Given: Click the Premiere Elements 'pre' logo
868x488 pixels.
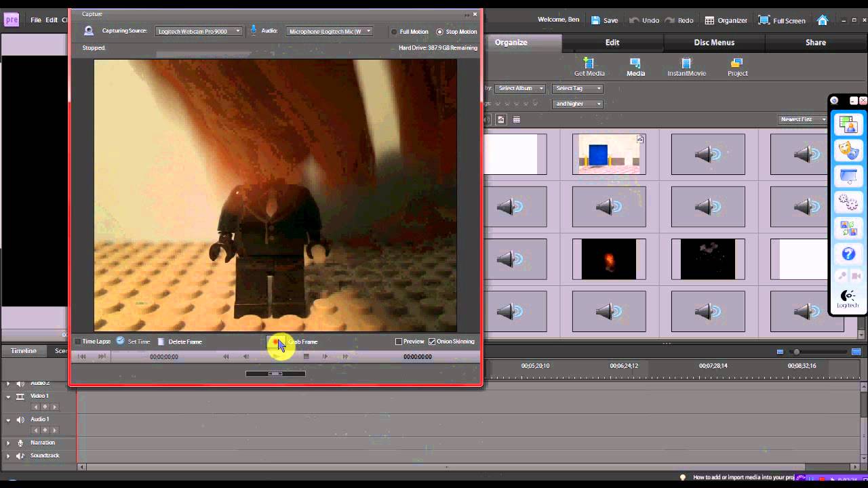Looking at the screenshot, I should coord(12,20).
